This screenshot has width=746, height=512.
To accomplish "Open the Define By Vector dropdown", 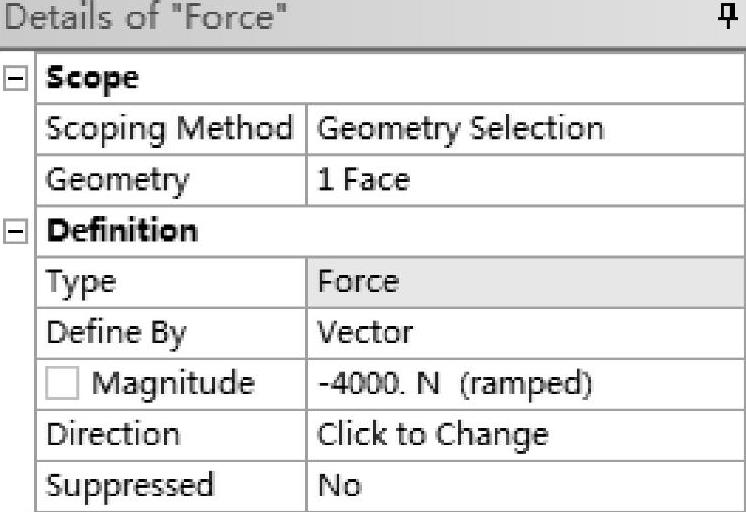I will point(525,333).
